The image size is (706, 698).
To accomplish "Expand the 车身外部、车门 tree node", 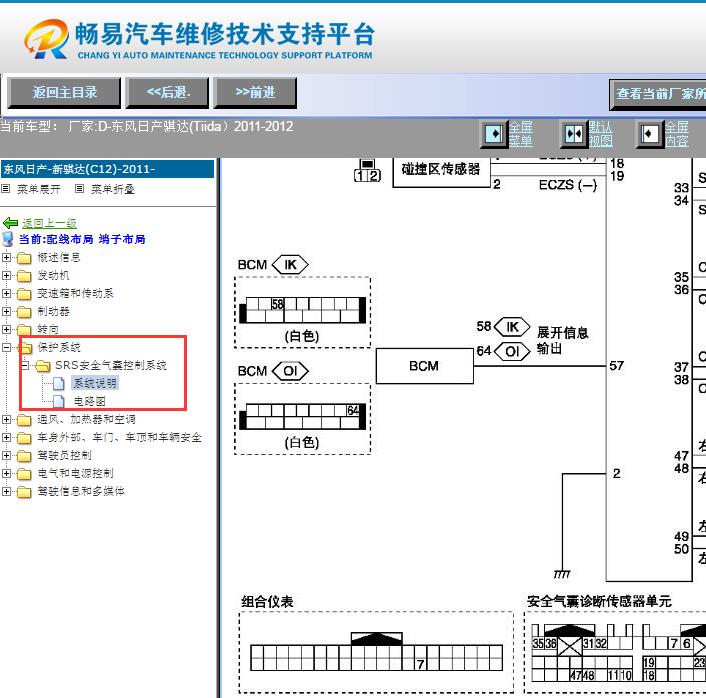I will pos(6,438).
